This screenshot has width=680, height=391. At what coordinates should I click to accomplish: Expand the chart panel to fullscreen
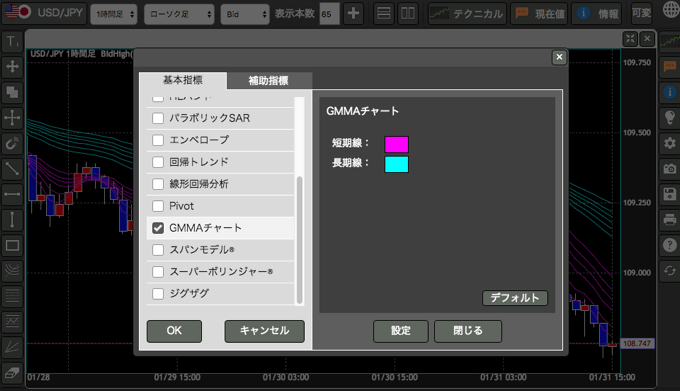(630, 39)
